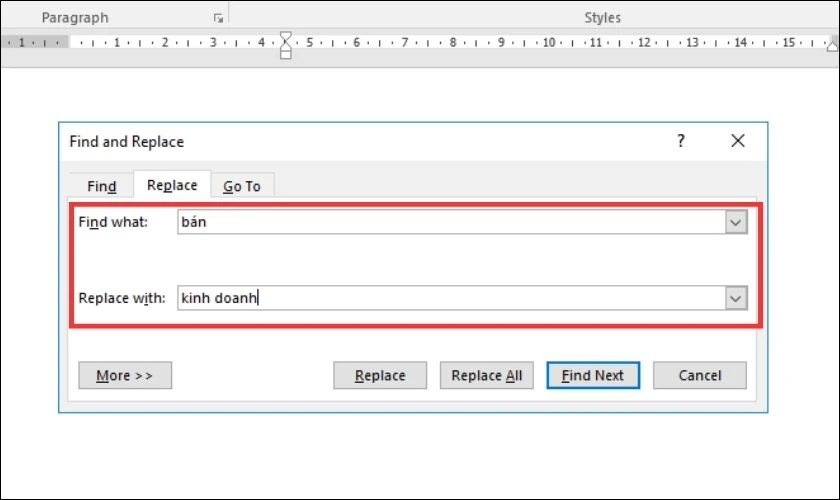Click in the Find what text field
The width and height of the screenshot is (840, 500).
tap(452, 222)
